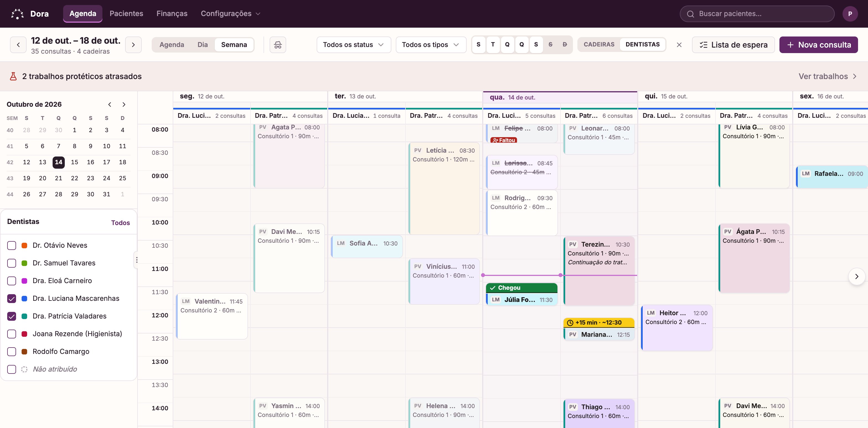The height and width of the screenshot is (428, 868).
Task: Go to previous week with left arrow
Action: 18,45
